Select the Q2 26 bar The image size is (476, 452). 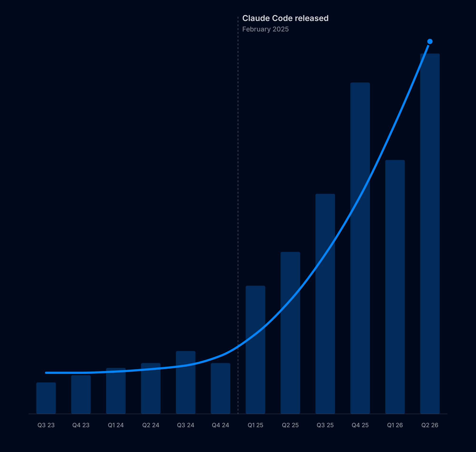(430, 234)
